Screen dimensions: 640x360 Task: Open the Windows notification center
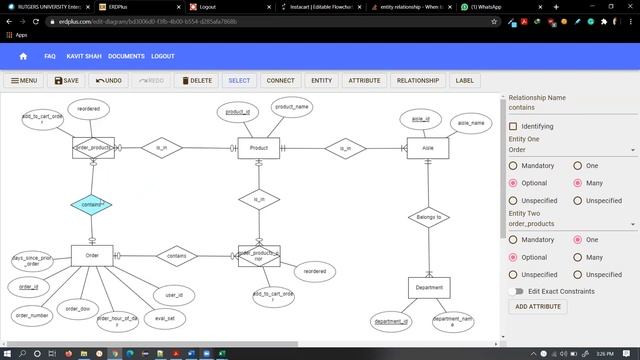tap(627, 353)
